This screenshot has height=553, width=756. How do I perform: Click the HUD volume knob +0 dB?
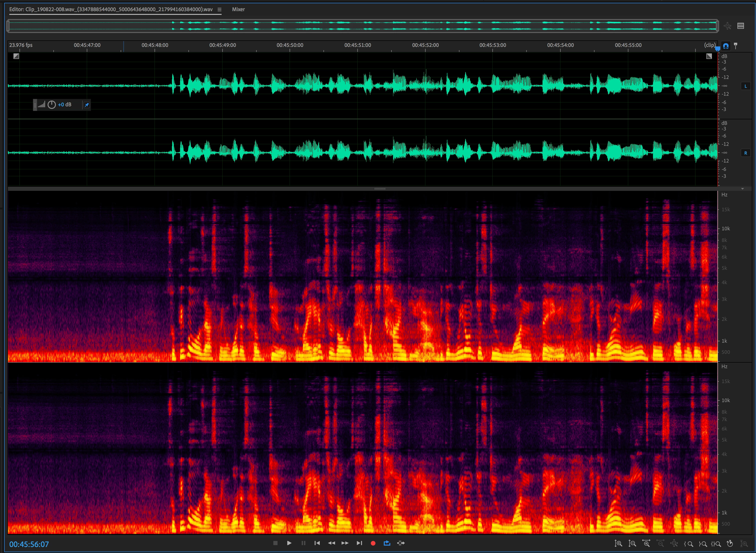click(52, 105)
